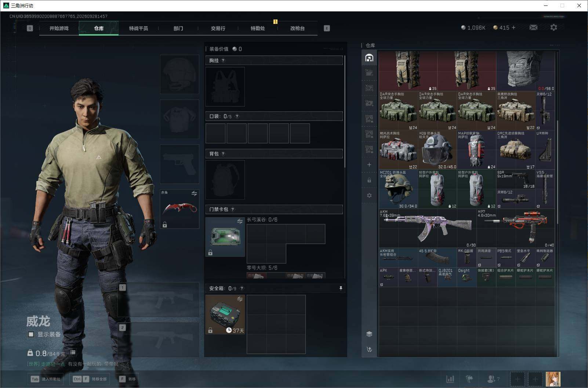Click the swap icon on the 赤枭 knife slot
The height and width of the screenshot is (388, 588).
click(x=194, y=193)
